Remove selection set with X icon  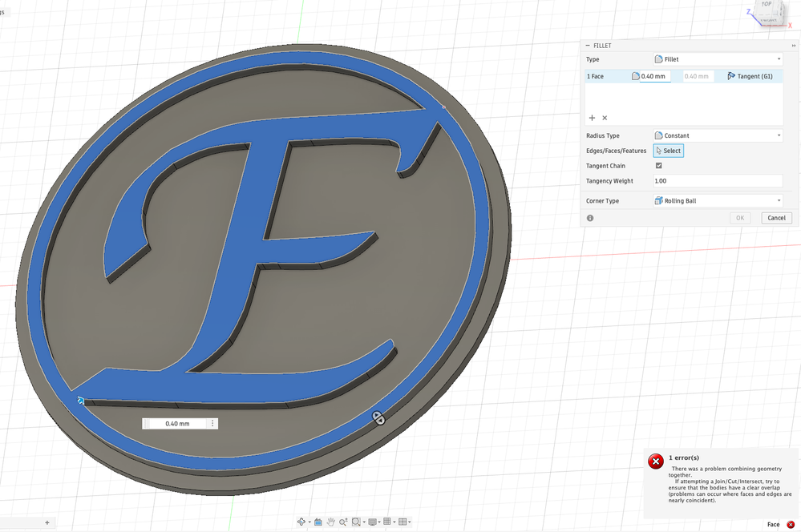605,118
